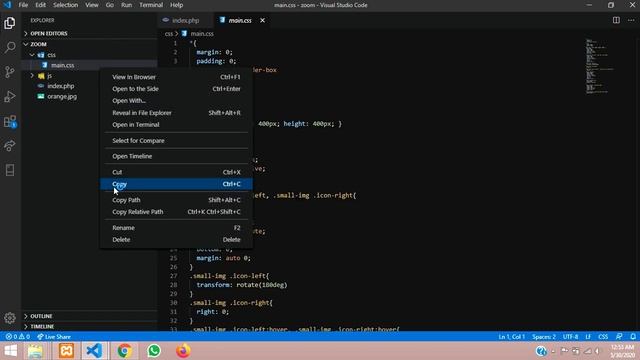The image size is (640, 360).
Task: Open the Manage gear menu
Action: click(x=10, y=318)
